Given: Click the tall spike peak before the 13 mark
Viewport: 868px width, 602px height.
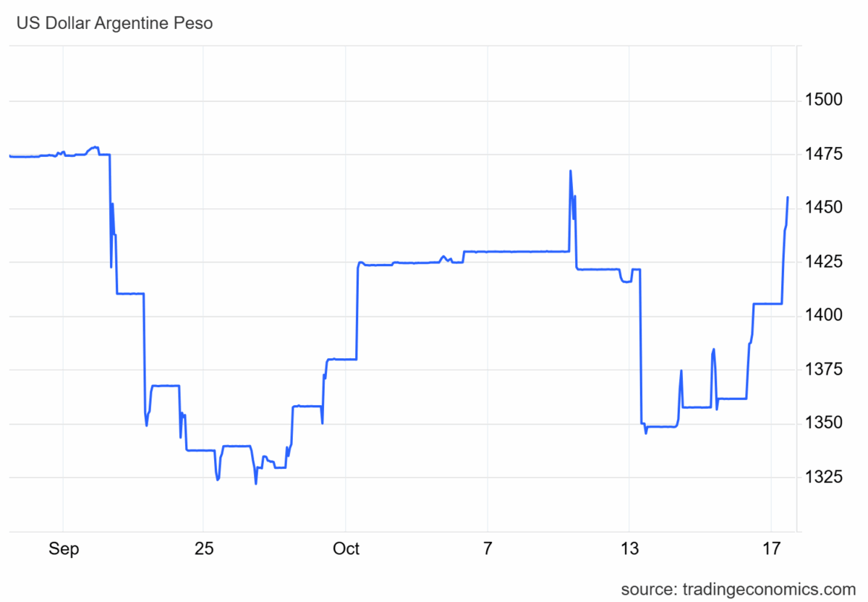Looking at the screenshot, I should click(x=571, y=171).
